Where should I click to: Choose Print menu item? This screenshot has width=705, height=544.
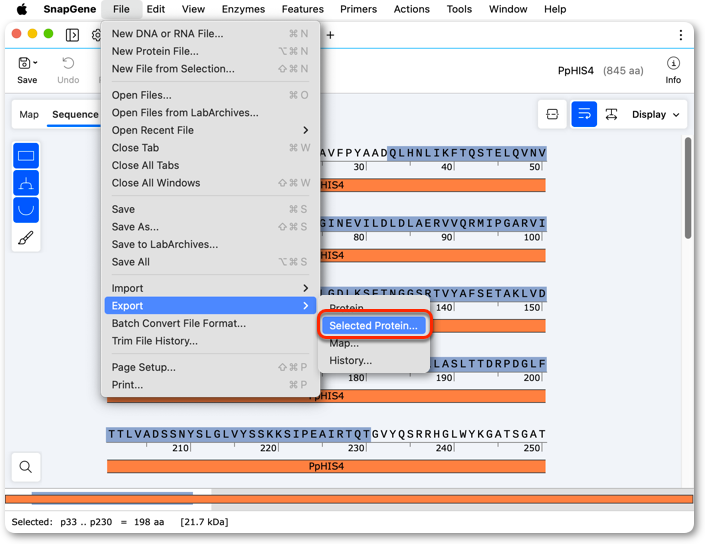click(x=210, y=385)
